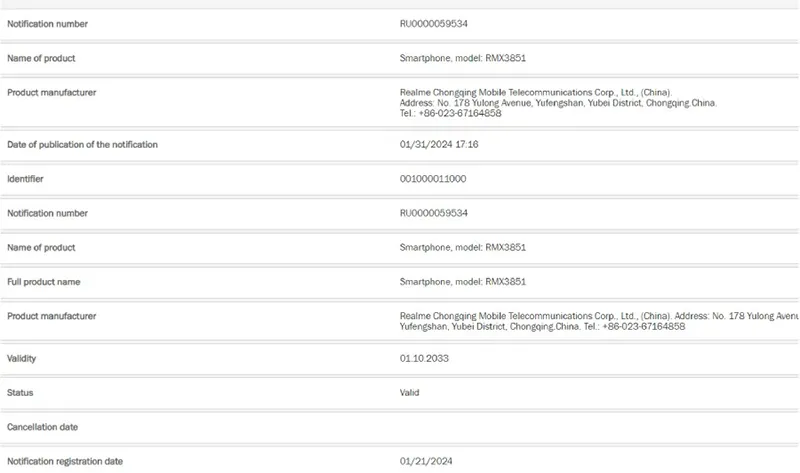Click the 'Date of publication of the notification' label
Screen dimensions: 800x473
(x=83, y=145)
